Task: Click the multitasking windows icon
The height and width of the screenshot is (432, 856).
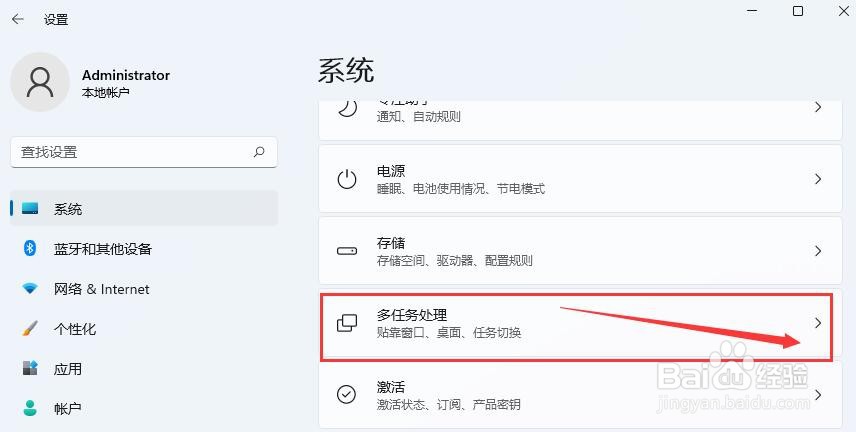Action: (x=347, y=323)
